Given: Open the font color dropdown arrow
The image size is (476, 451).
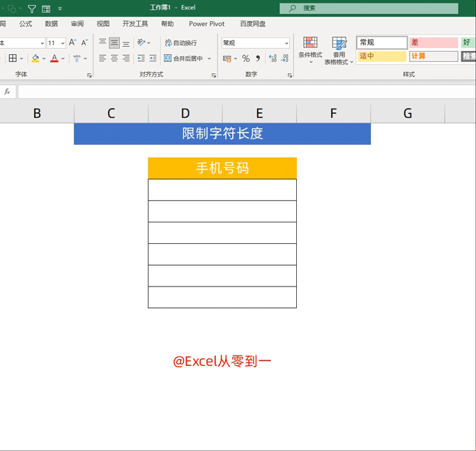Looking at the screenshot, I should click(63, 59).
